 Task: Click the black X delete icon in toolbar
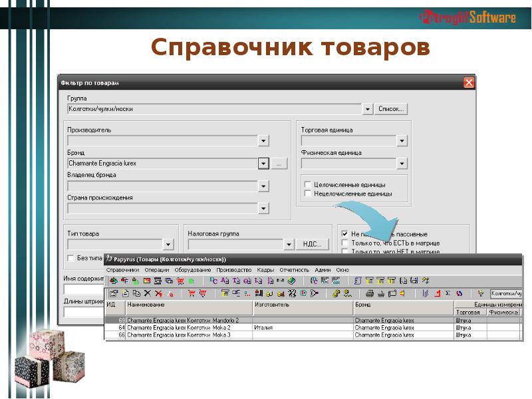[x=147, y=293]
